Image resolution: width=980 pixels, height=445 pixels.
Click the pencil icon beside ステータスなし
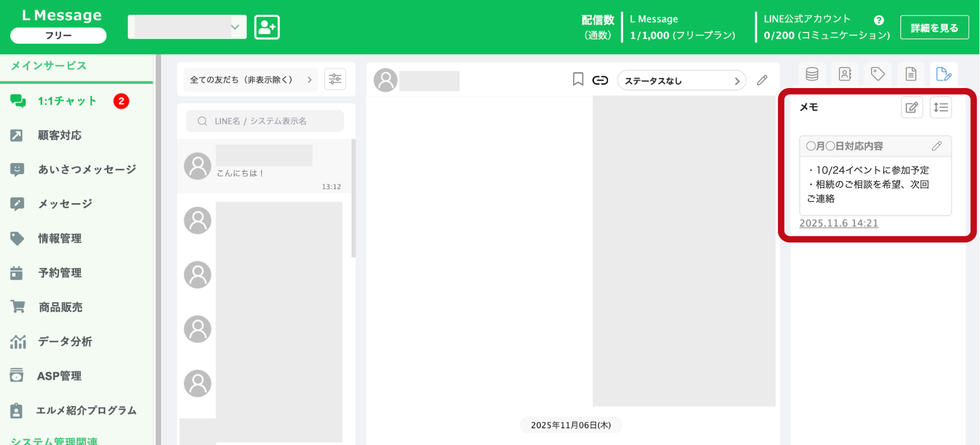[x=762, y=80]
